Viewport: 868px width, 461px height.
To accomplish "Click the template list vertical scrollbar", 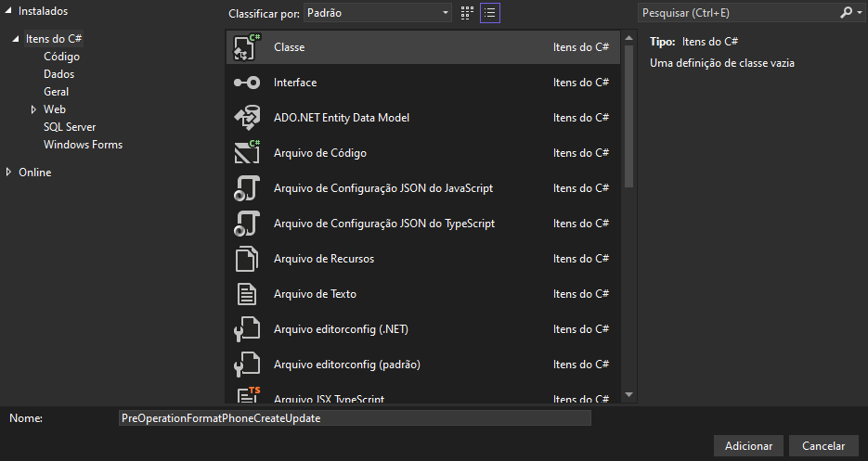I will 628,111.
